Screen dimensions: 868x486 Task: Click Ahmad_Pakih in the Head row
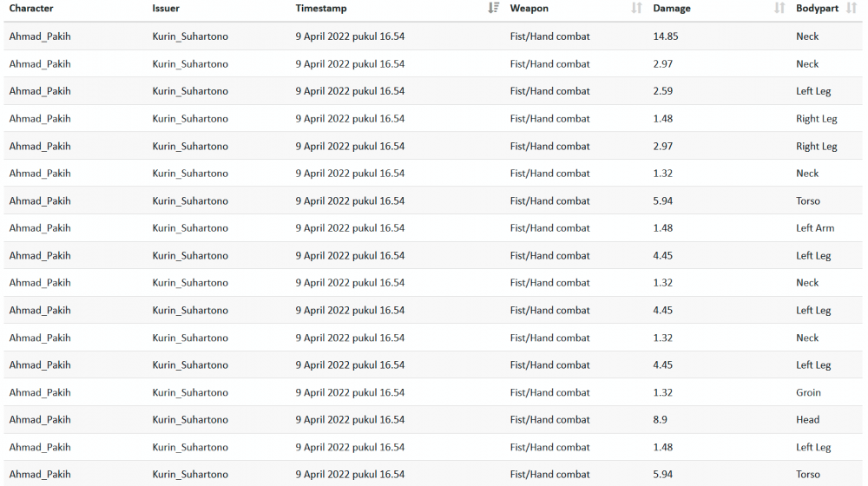pyautogui.click(x=40, y=419)
